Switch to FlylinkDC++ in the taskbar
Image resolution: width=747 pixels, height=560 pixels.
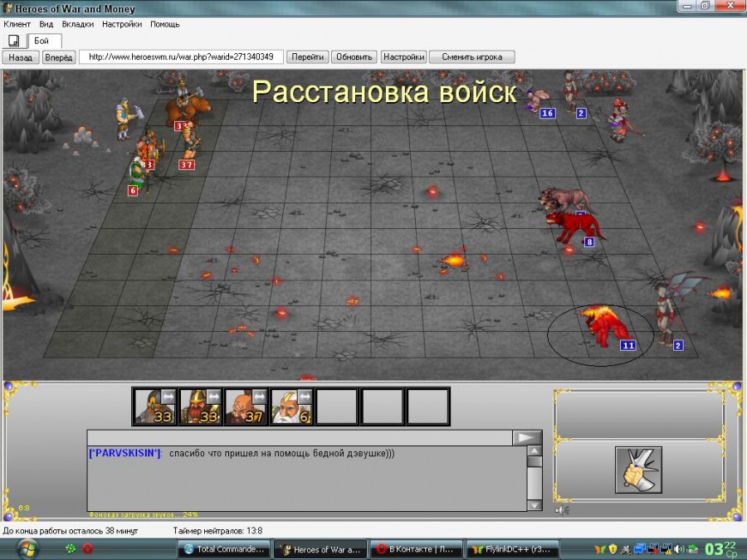pos(512,549)
